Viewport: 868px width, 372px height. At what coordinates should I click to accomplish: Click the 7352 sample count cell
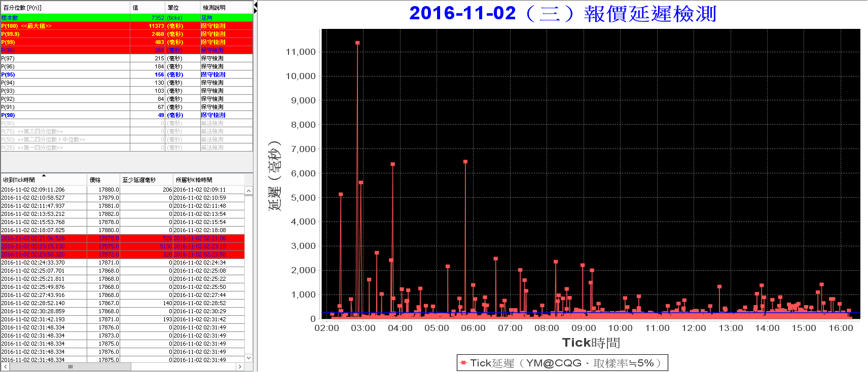pos(148,18)
